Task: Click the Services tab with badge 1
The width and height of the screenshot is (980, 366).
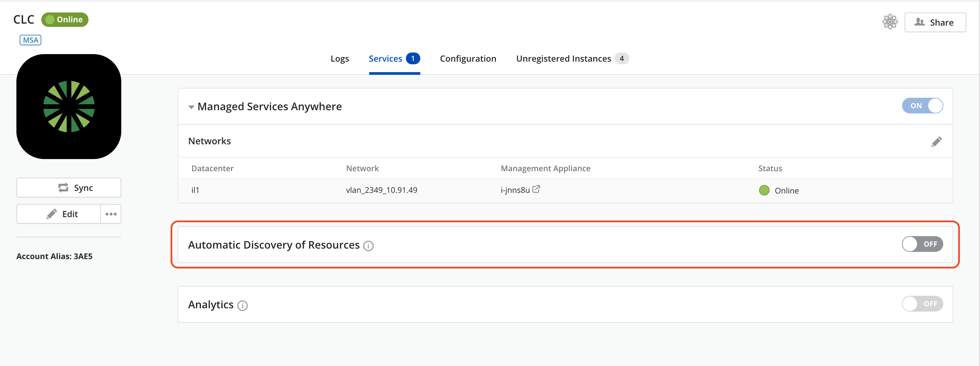Action: pyautogui.click(x=393, y=58)
